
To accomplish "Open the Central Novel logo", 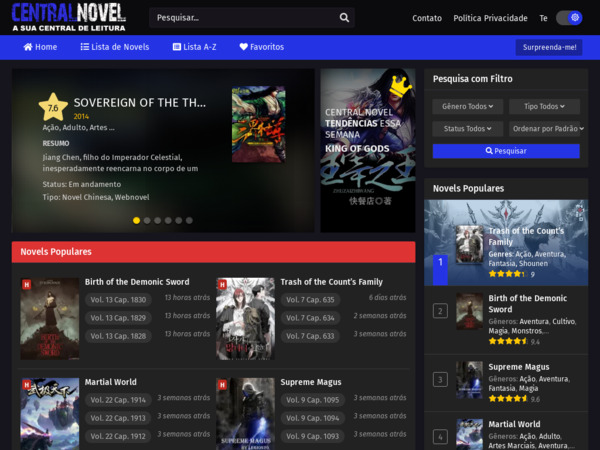I will coord(68,17).
